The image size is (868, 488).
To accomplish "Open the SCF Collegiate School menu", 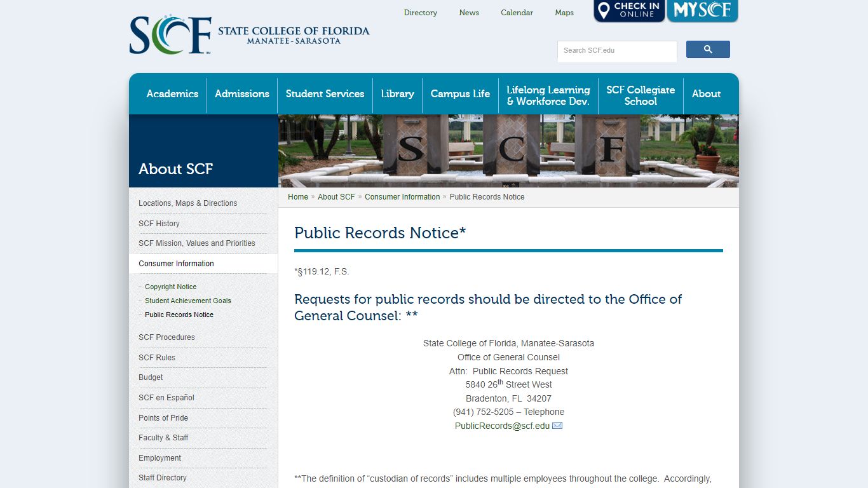I will (641, 96).
